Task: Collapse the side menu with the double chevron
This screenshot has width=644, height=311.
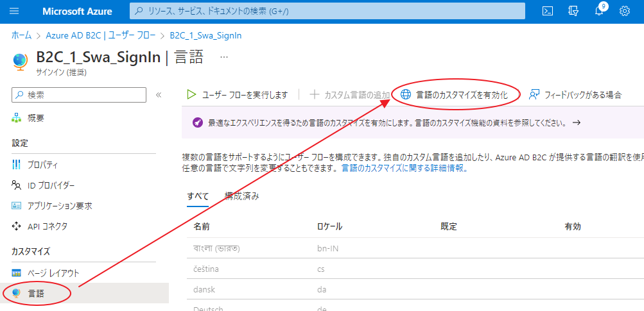Action: (159, 95)
